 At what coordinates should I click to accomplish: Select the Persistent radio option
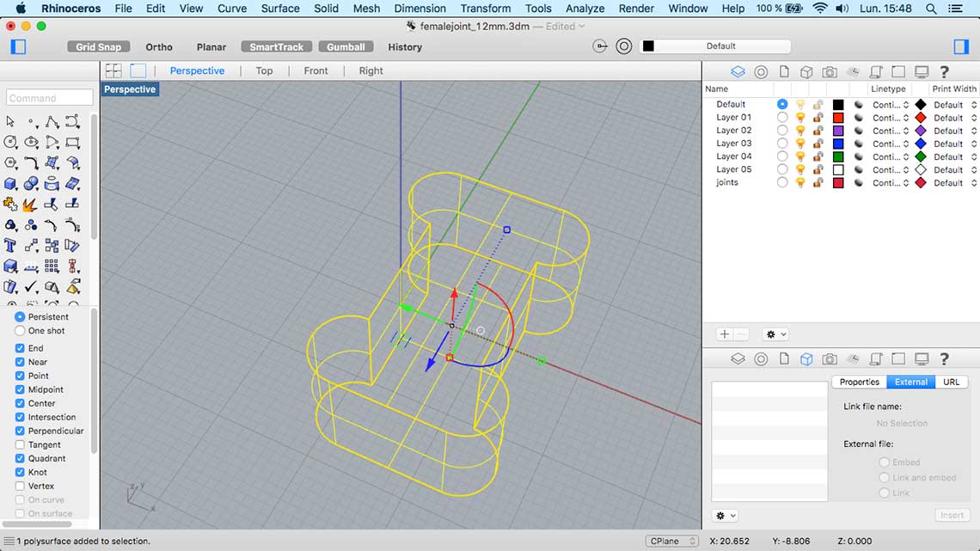pyautogui.click(x=20, y=316)
